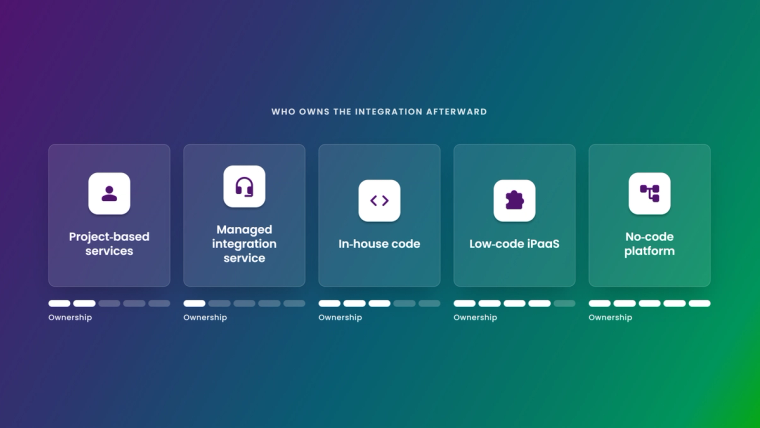Click the puzzle piece icon for Low-code iPaaS

pos(514,201)
